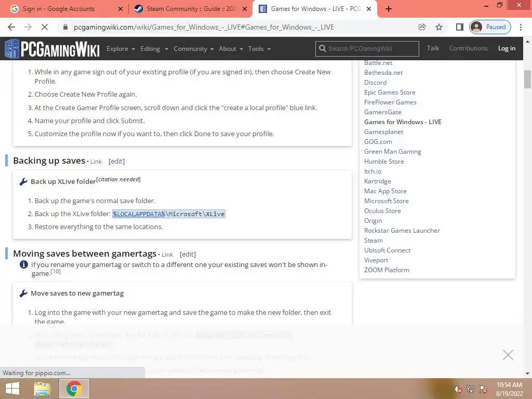
Task: Click the citation needed superscript
Action: tap(118, 179)
